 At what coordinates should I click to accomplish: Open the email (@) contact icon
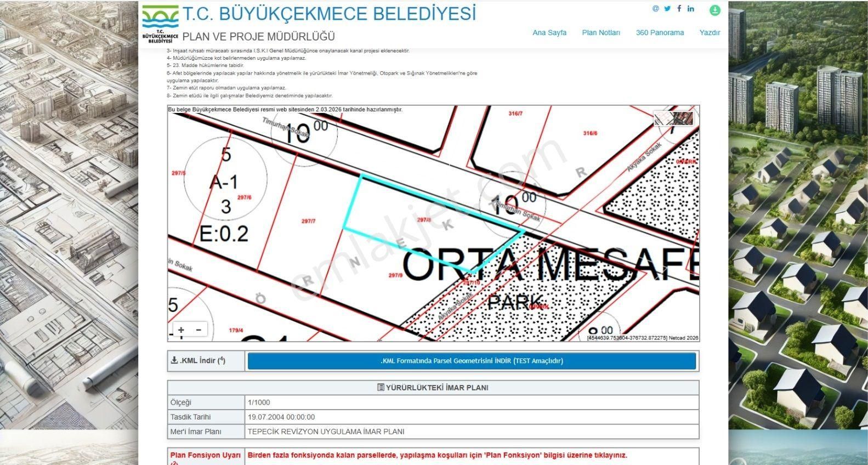tap(656, 8)
